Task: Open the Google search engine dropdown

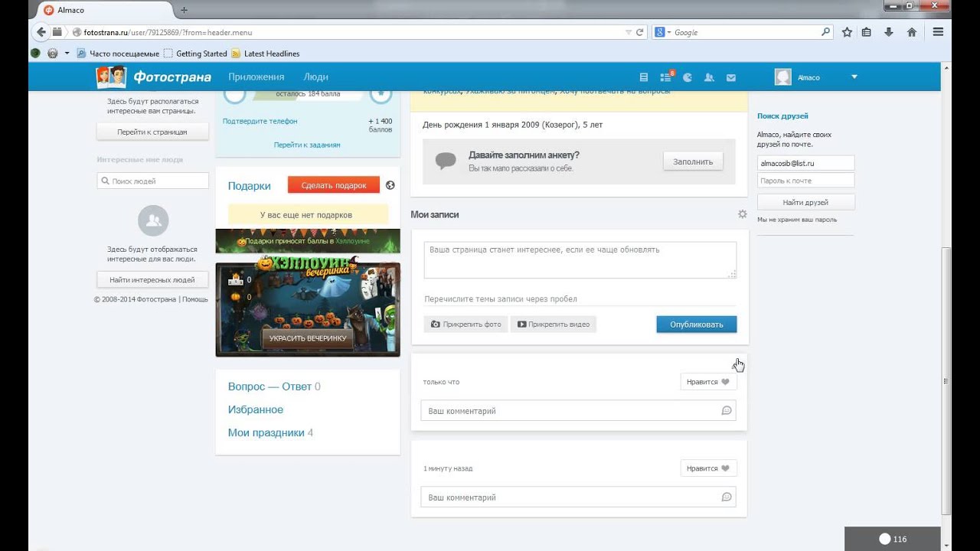Action: [663, 32]
